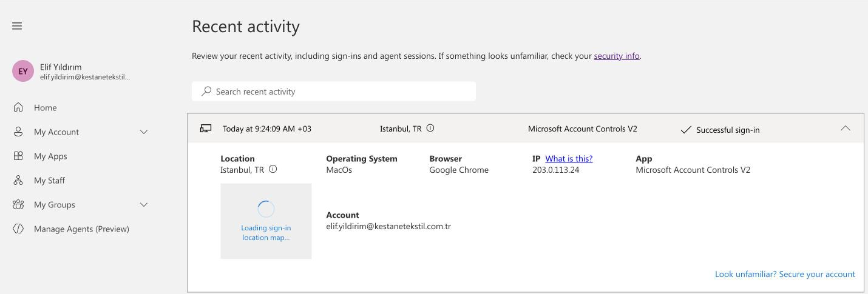Click the My Staff org icon
This screenshot has height=294, width=868.
[18, 180]
